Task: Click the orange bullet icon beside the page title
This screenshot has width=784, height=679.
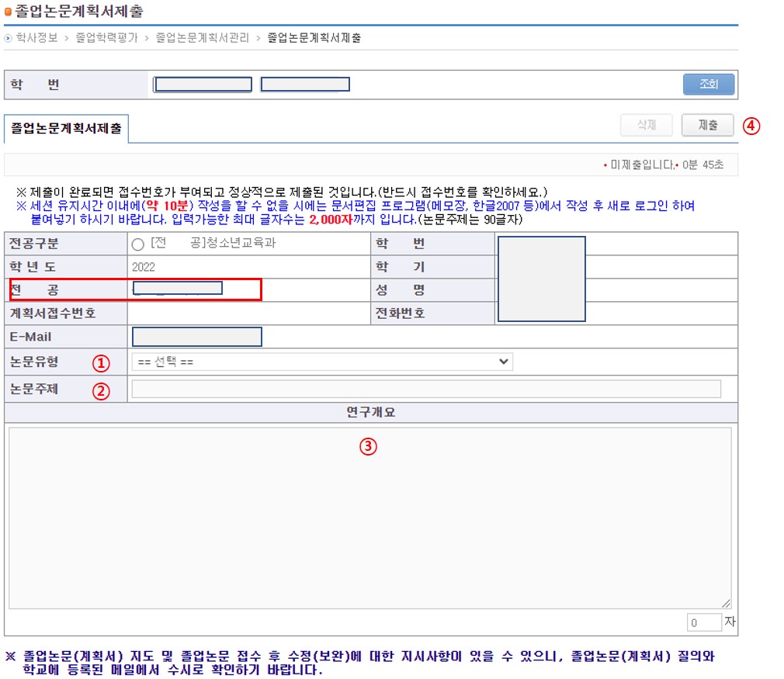Action: [x=9, y=12]
